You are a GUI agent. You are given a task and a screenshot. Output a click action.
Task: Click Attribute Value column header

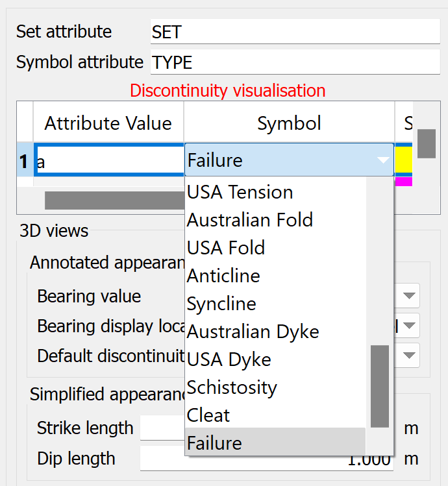pos(108,123)
